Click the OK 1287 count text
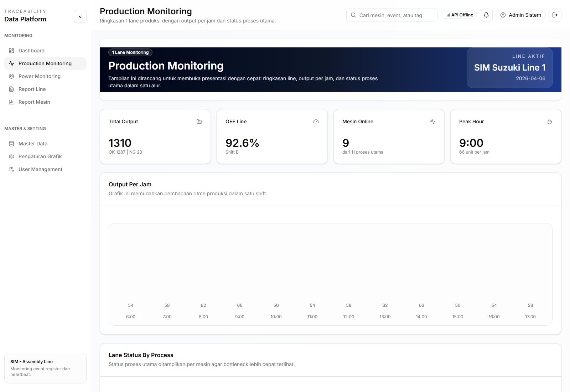This screenshot has width=570, height=392. click(x=117, y=152)
